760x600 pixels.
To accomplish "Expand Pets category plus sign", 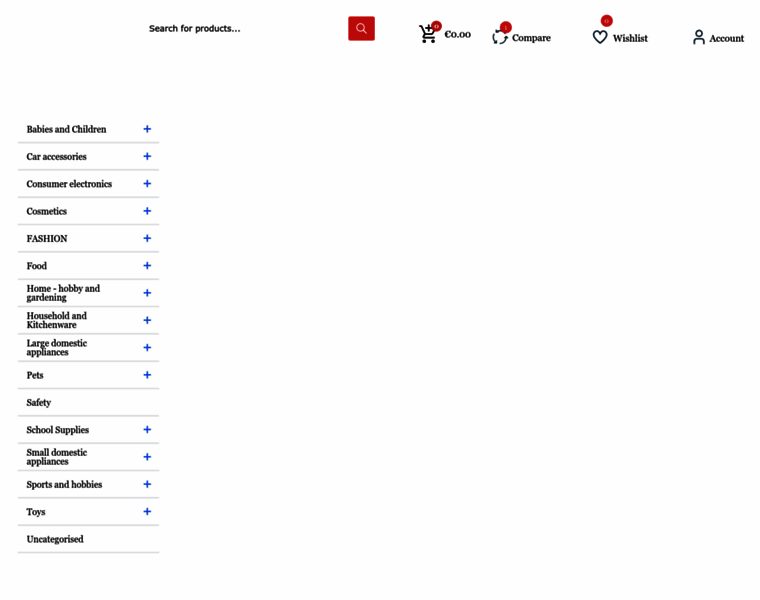I will (147, 375).
